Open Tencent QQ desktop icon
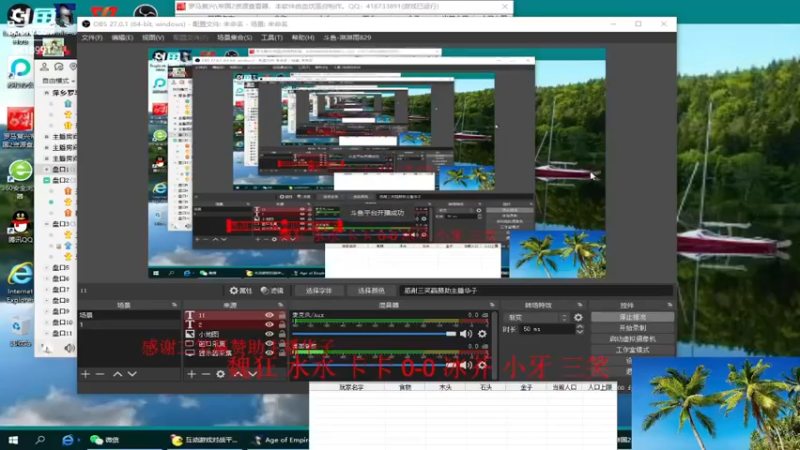 pyautogui.click(x=20, y=227)
